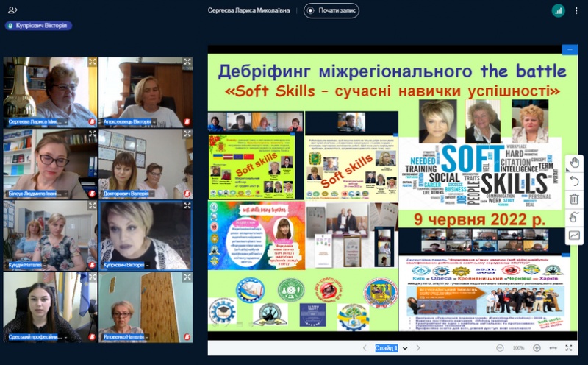
Task: Expand Сергеєва Лариса webcam to fullscreen
Action: (x=92, y=63)
